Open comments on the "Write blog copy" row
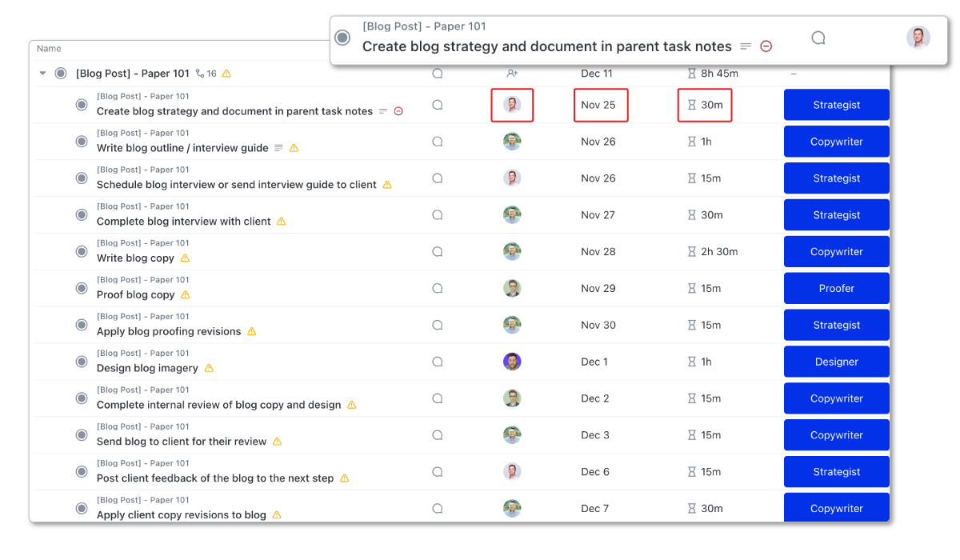Image resolution: width=960 pixels, height=560 pixels. (x=437, y=251)
